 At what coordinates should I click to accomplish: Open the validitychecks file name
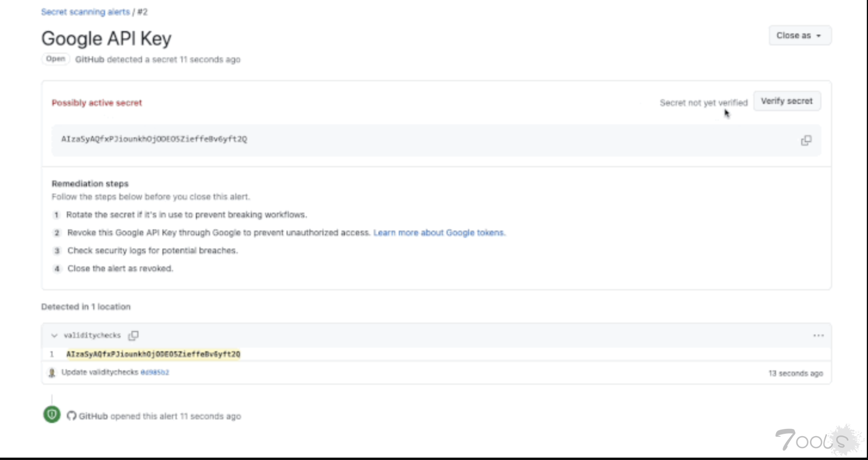(92, 336)
